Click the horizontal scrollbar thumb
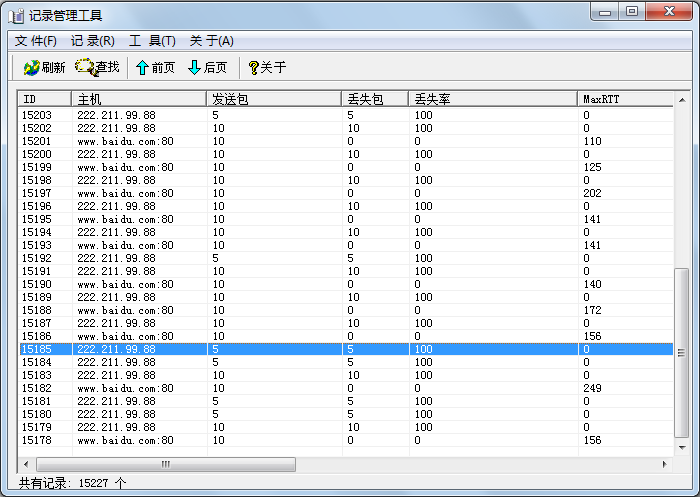Image resolution: width=700 pixels, height=497 pixels. click(x=166, y=465)
